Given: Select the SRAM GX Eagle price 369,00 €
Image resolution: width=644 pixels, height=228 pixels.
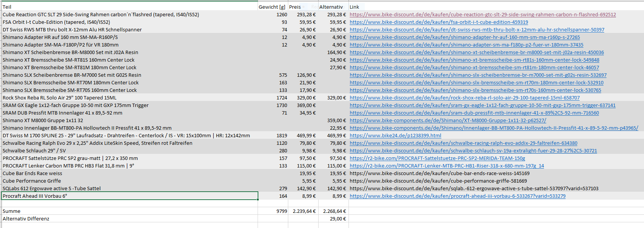Looking at the screenshot, I should pos(303,105).
